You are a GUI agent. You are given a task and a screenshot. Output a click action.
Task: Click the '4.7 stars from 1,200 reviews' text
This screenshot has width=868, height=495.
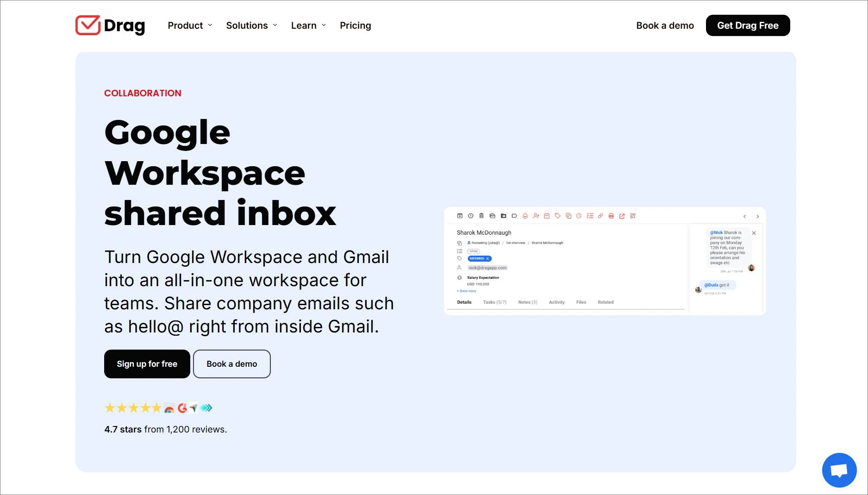point(166,429)
